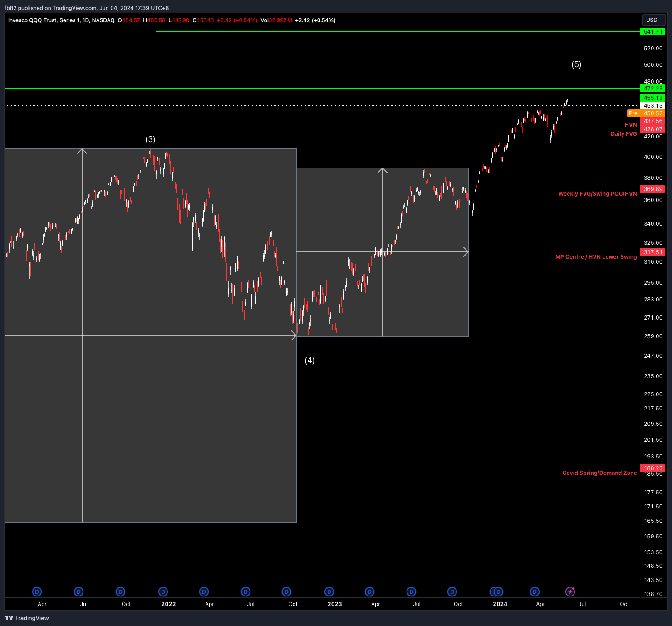Image resolution: width=672 pixels, height=626 pixels.
Task: Click the 259.00 price axis tick
Action: tap(653, 336)
